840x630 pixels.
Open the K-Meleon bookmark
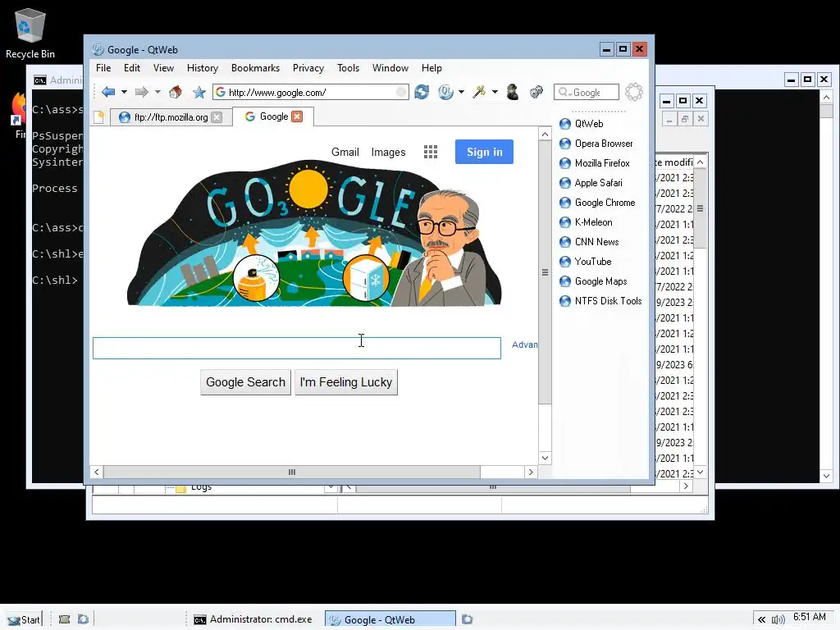coord(586,222)
